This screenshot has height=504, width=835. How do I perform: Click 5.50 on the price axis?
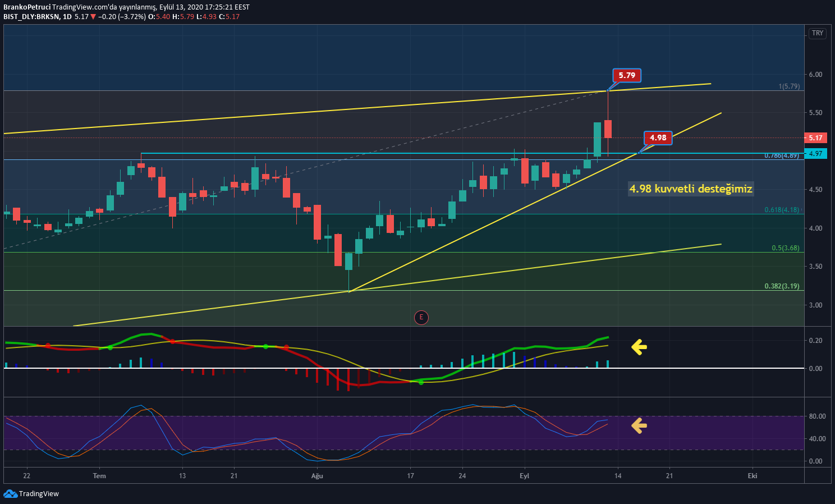[x=815, y=113]
